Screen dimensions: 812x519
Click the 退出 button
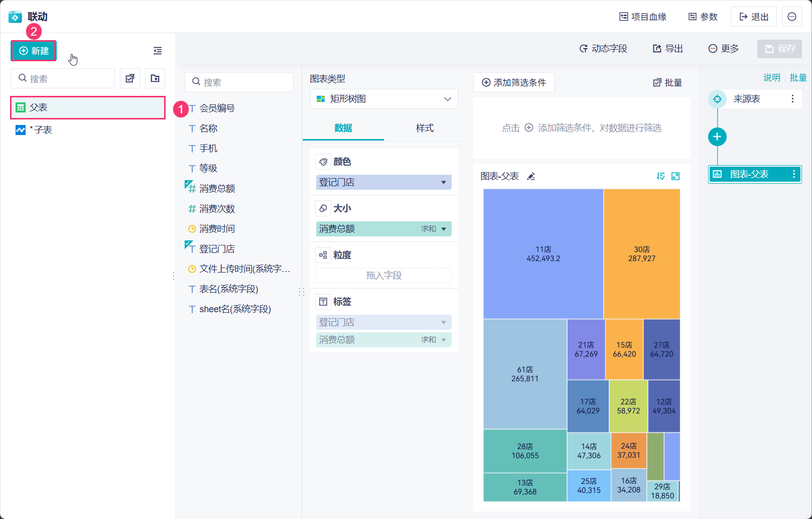754,17
